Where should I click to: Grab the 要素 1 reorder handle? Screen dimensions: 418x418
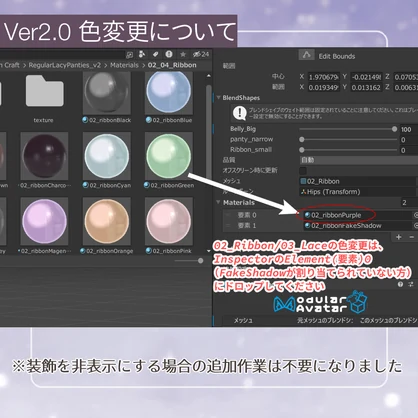[228, 226]
